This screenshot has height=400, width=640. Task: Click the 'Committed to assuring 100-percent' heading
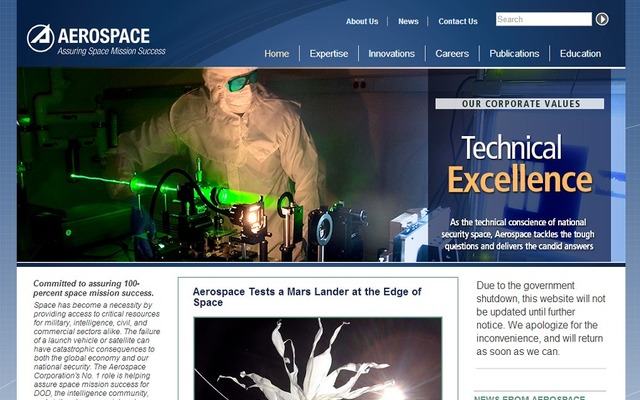pyautogui.click(x=93, y=288)
